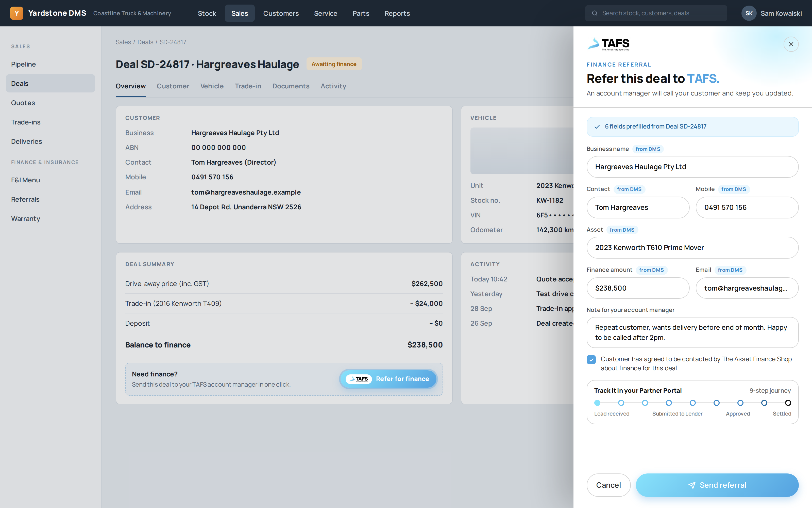Click the TAFS logo in referral panel
Image resolution: width=812 pixels, height=508 pixels.
(608, 44)
